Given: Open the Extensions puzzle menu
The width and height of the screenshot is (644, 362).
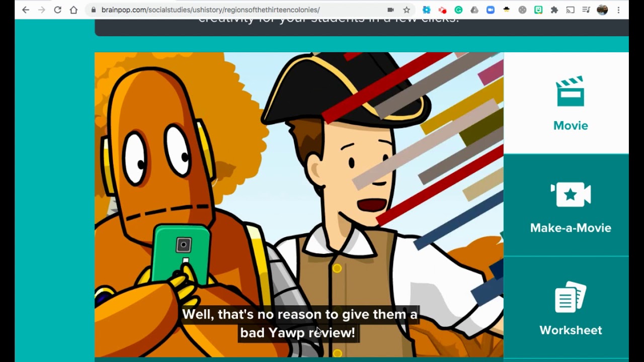Looking at the screenshot, I should [x=554, y=10].
